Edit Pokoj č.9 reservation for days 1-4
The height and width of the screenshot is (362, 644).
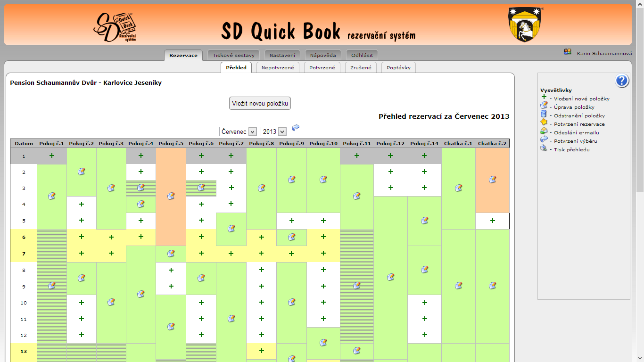(292, 180)
